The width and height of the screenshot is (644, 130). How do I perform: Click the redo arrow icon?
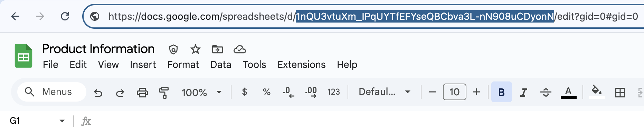point(120,93)
